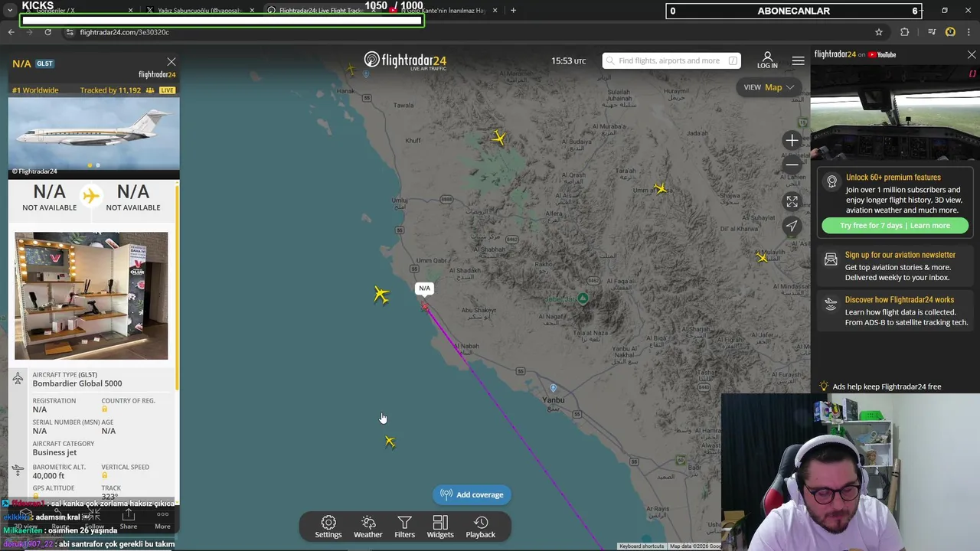
Task: Click Share in the flight panel bar
Action: point(129,520)
